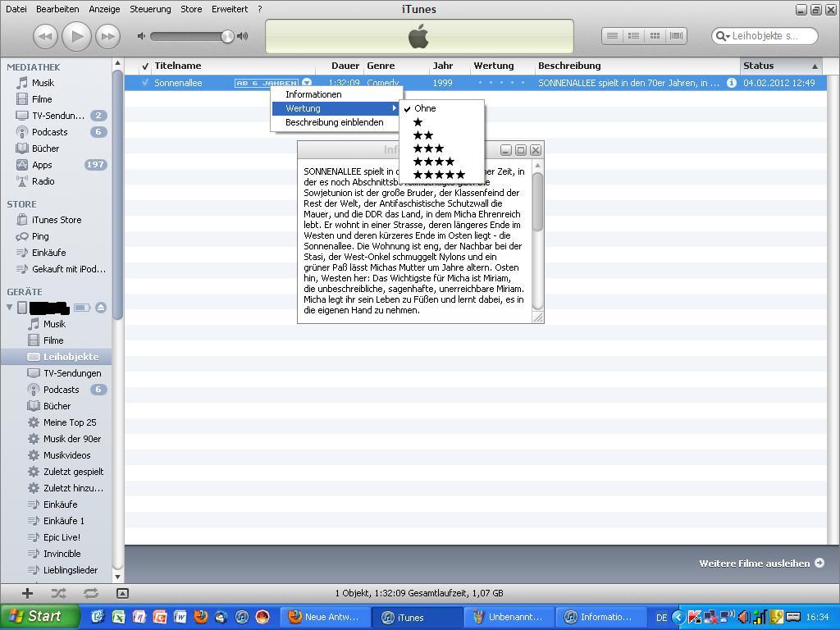Switch to the album list view

click(634, 36)
